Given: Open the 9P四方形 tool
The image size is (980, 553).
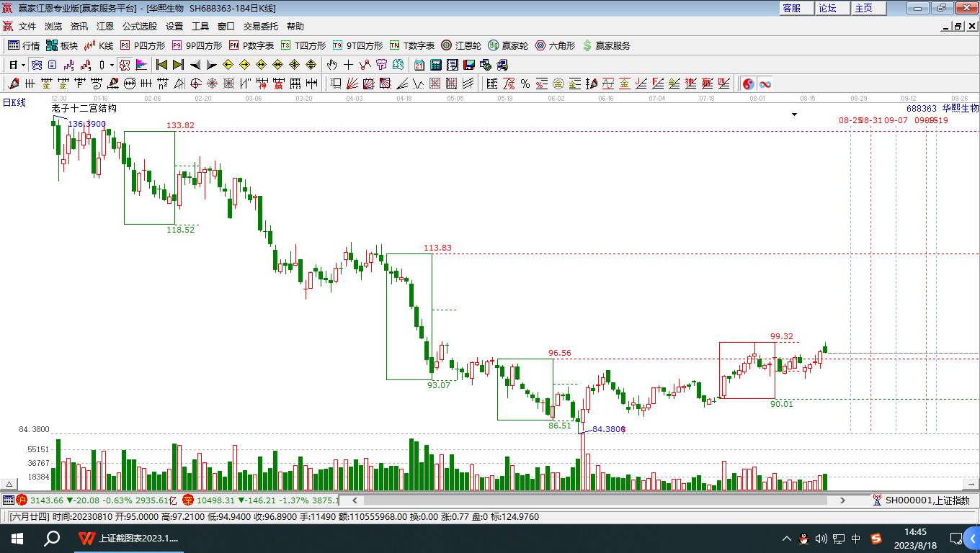Looking at the screenshot, I should point(197,45).
